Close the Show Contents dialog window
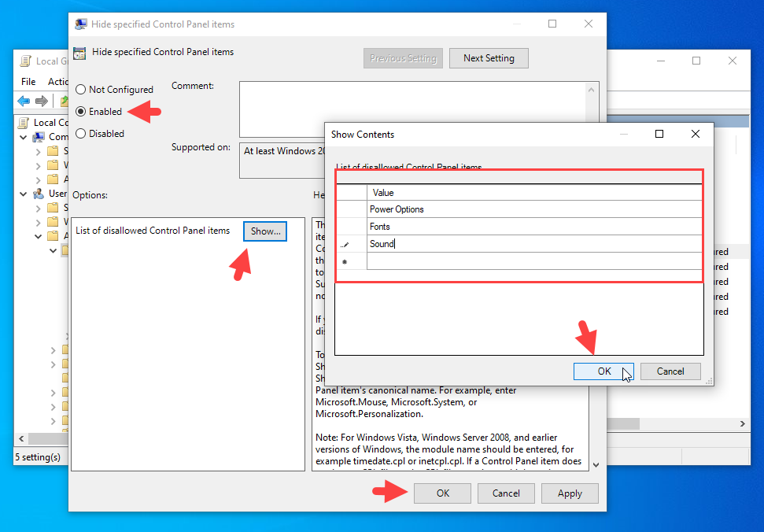 pos(696,134)
